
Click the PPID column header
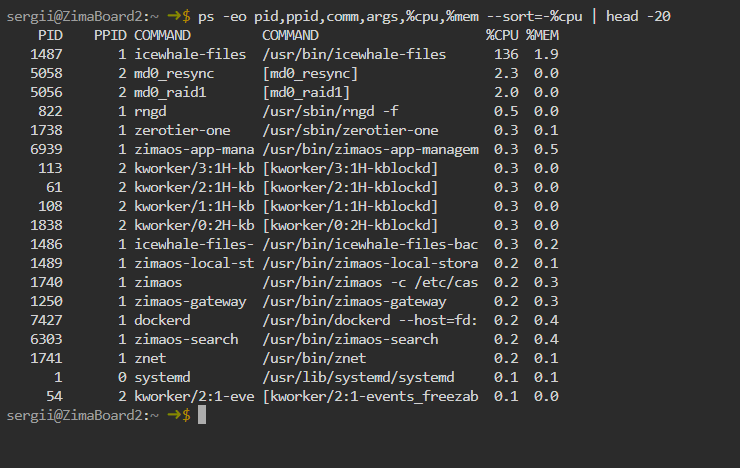[x=110, y=35]
